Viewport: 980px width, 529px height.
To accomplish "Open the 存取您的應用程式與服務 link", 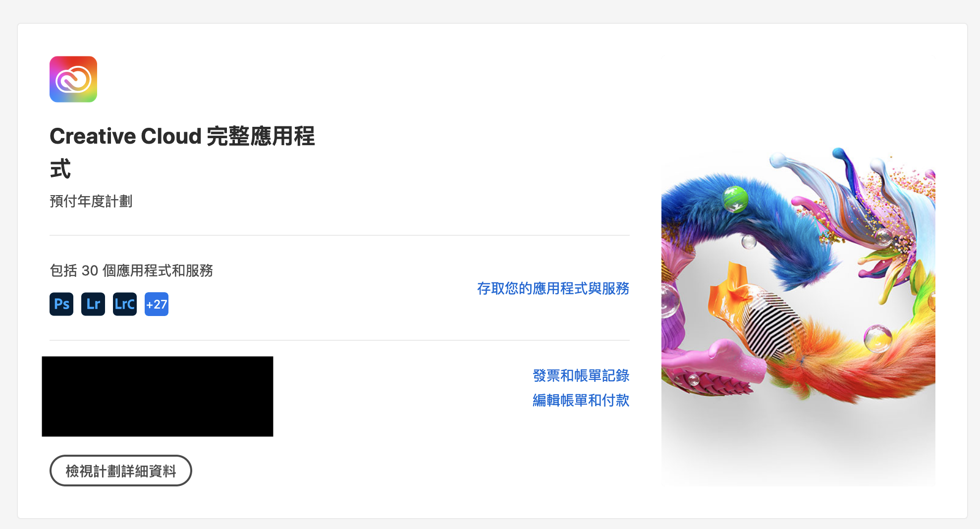I will [x=553, y=288].
